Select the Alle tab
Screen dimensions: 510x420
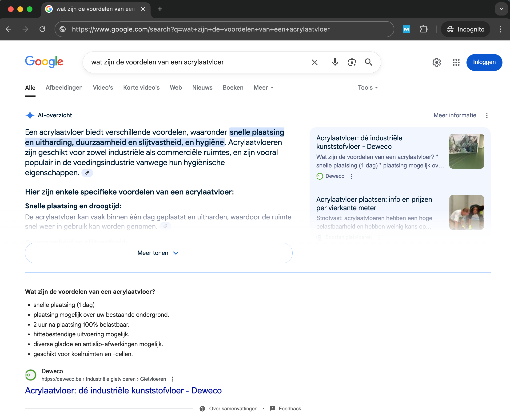30,88
